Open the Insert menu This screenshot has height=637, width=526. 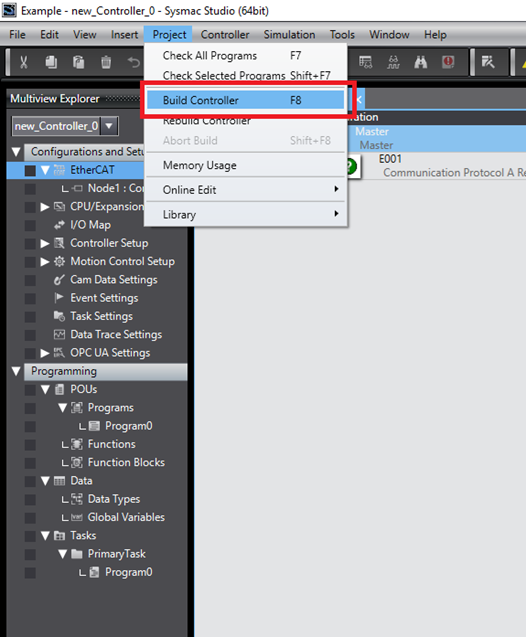coord(124,35)
